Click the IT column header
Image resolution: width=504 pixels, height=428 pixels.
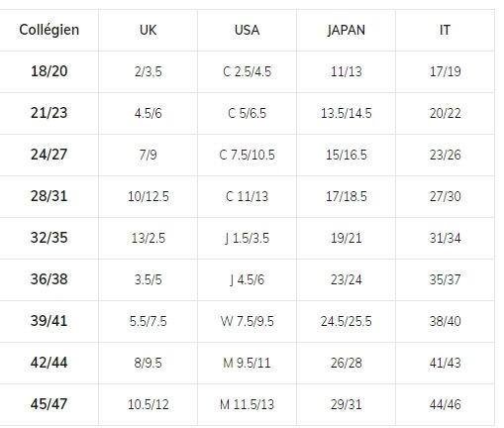click(x=445, y=30)
